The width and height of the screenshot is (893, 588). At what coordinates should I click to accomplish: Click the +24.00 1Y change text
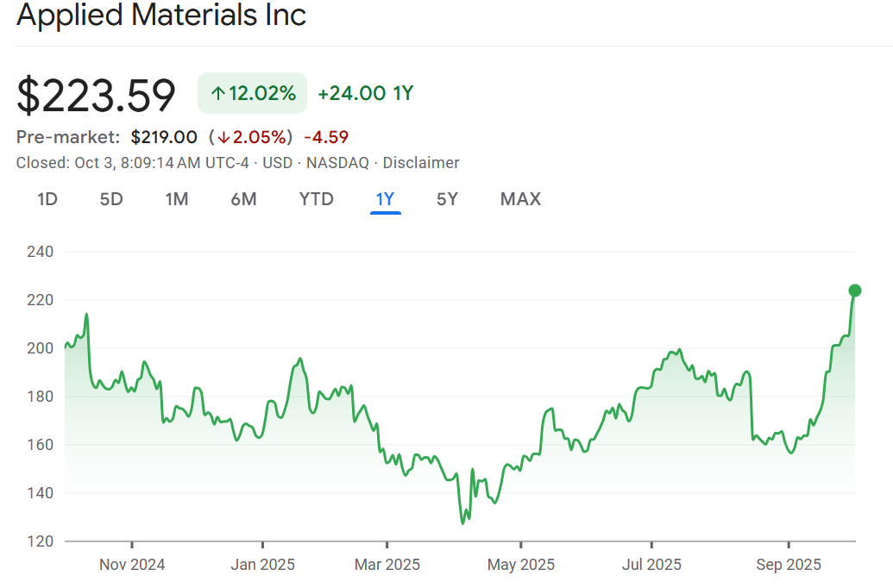click(365, 93)
